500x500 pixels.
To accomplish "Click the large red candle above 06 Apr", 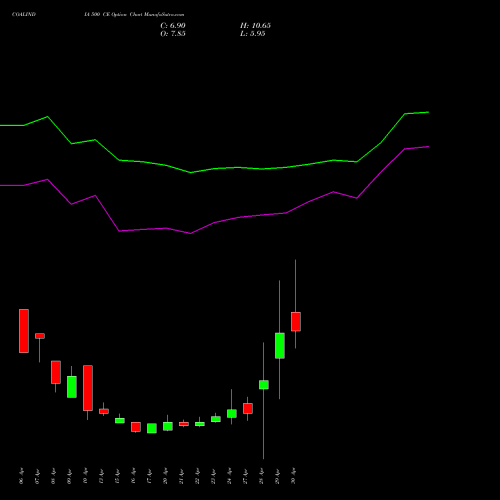I will click(x=24, y=331).
